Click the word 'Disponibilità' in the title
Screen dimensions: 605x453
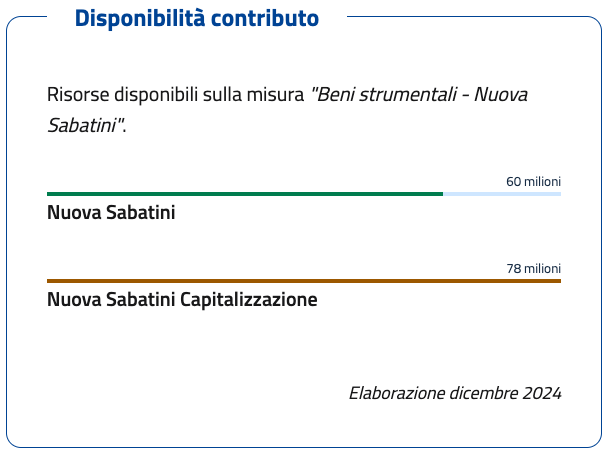[140, 18]
